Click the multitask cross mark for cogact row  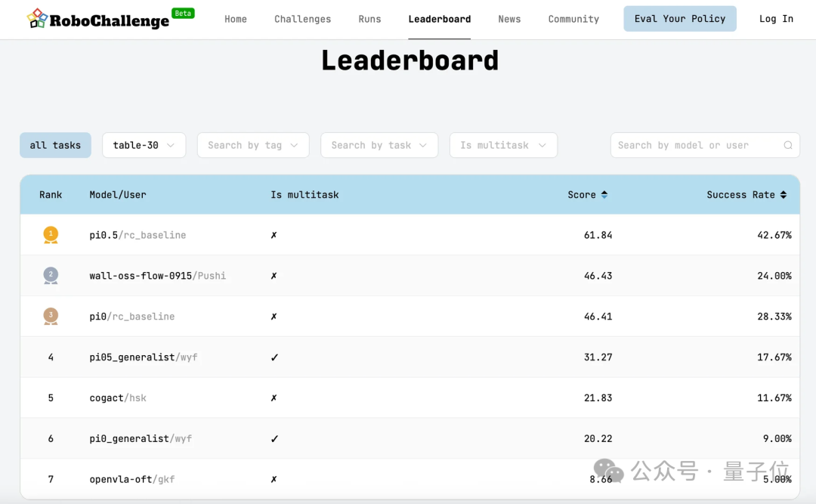[x=274, y=397]
